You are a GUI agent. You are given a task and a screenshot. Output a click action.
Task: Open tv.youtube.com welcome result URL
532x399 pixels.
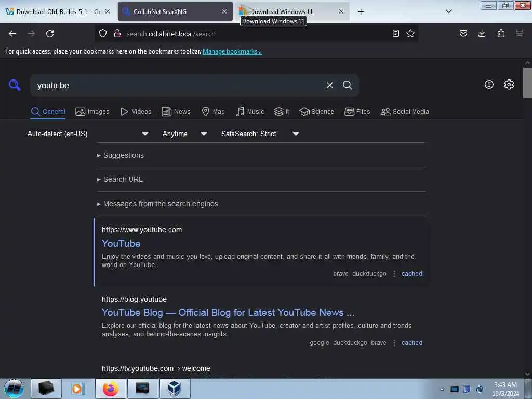coord(156,368)
